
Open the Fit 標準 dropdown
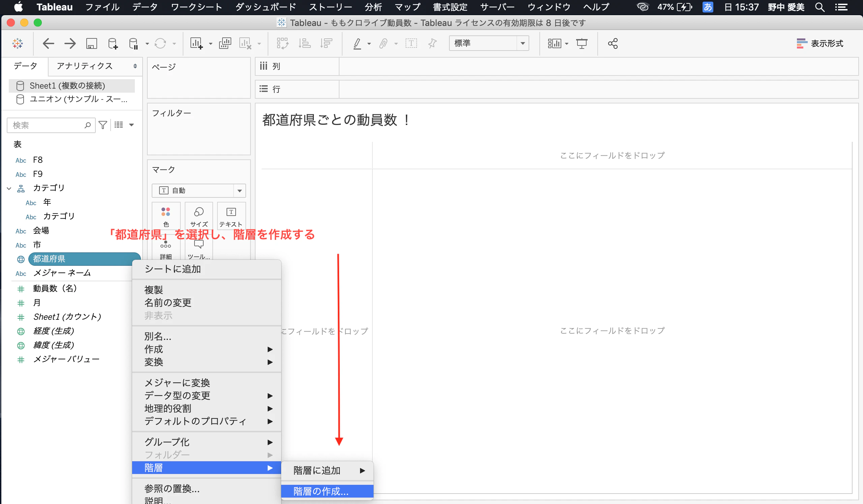(x=489, y=43)
